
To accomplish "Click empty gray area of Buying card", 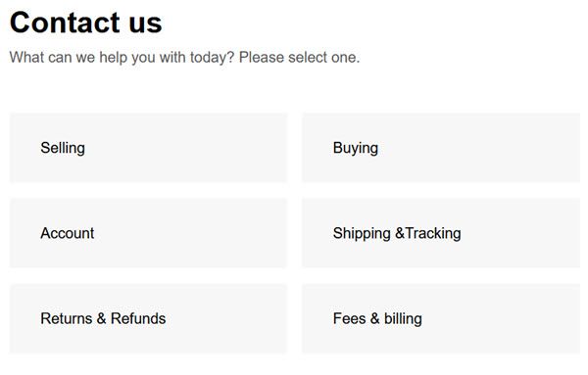I will pyautogui.click(x=487, y=148).
